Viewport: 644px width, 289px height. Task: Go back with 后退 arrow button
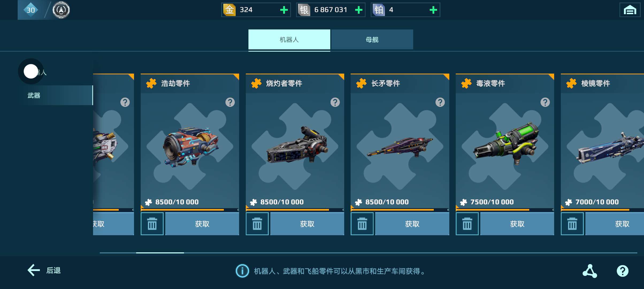tap(44, 270)
